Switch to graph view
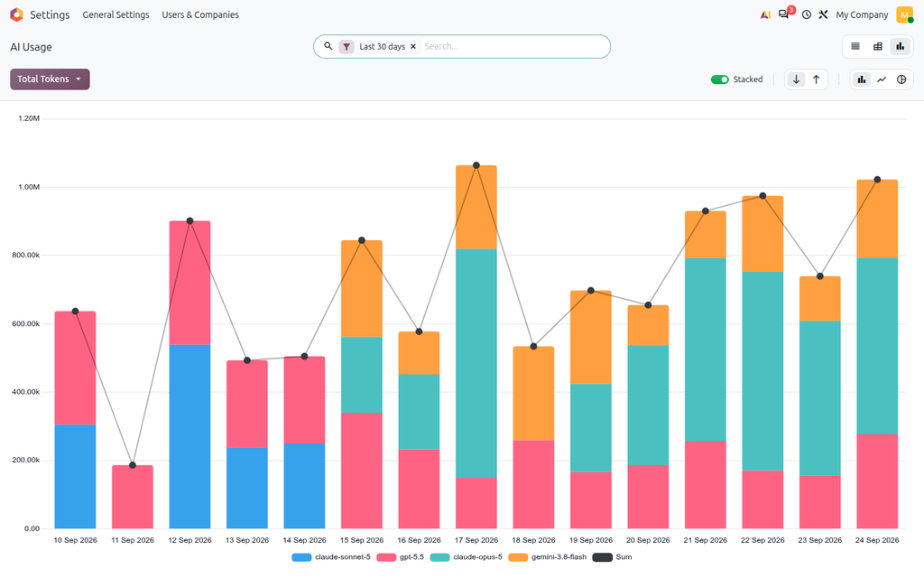 tap(900, 47)
